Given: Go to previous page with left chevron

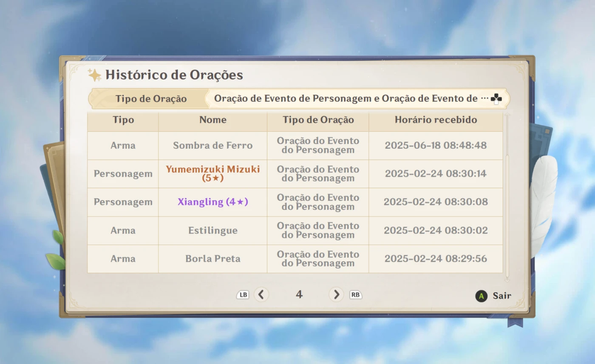Looking at the screenshot, I should (261, 294).
